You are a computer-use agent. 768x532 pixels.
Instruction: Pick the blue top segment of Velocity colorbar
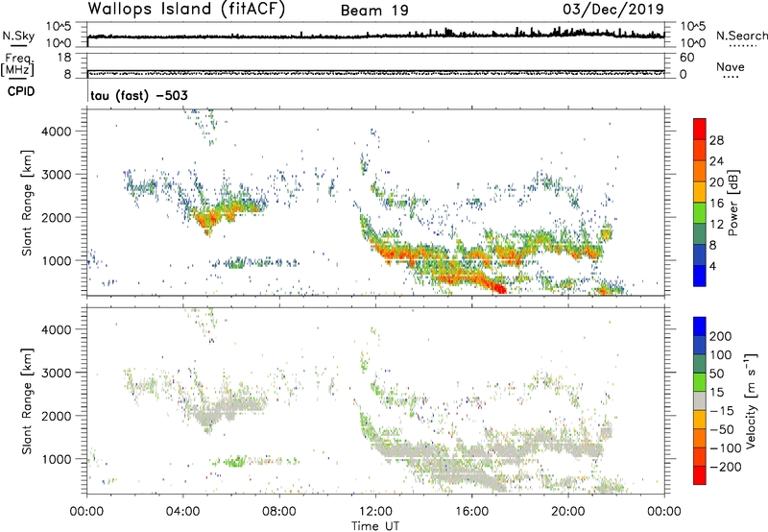(700, 326)
